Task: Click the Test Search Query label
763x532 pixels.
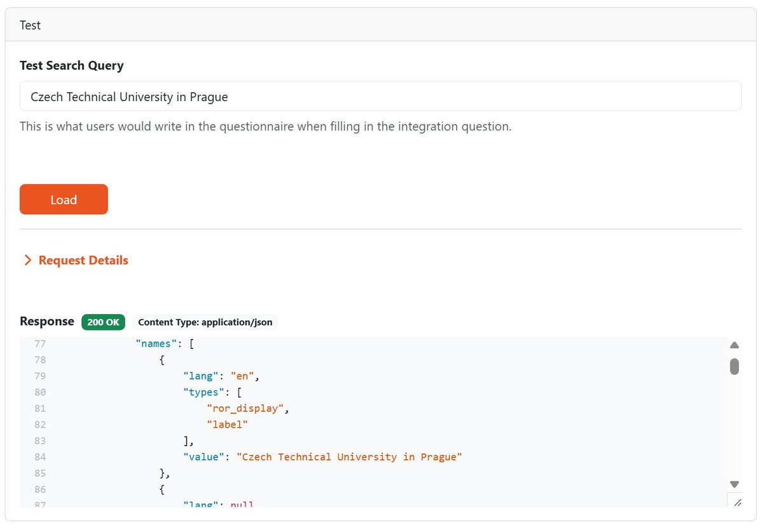Action: coord(72,65)
